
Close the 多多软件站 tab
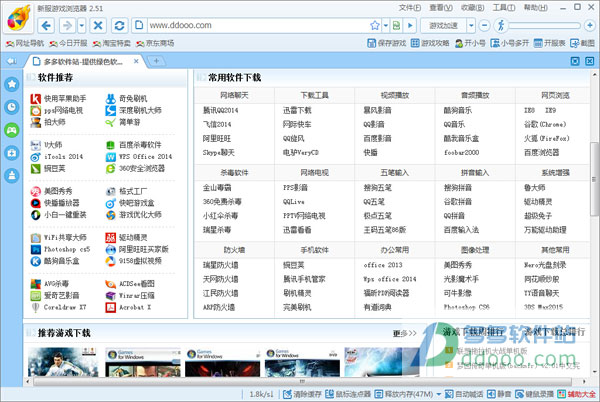[x=136, y=61]
